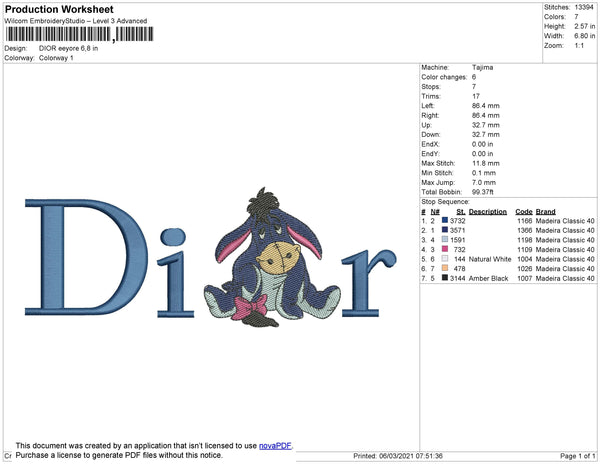Open the novaPDF hyperlink
This screenshot has height=464, width=600.
point(275,446)
